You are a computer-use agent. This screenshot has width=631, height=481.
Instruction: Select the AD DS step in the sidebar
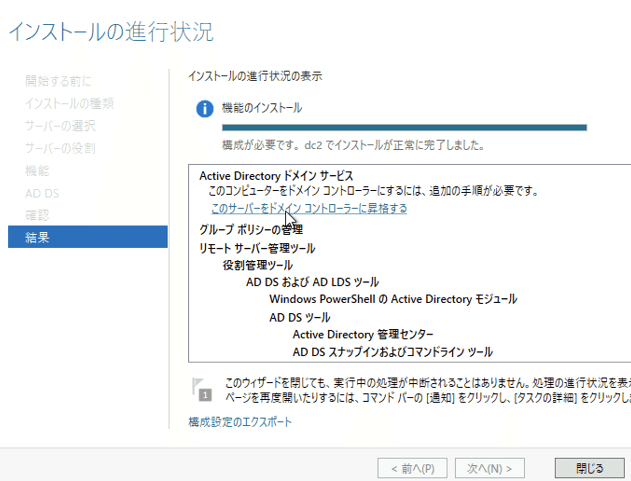pos(42,194)
